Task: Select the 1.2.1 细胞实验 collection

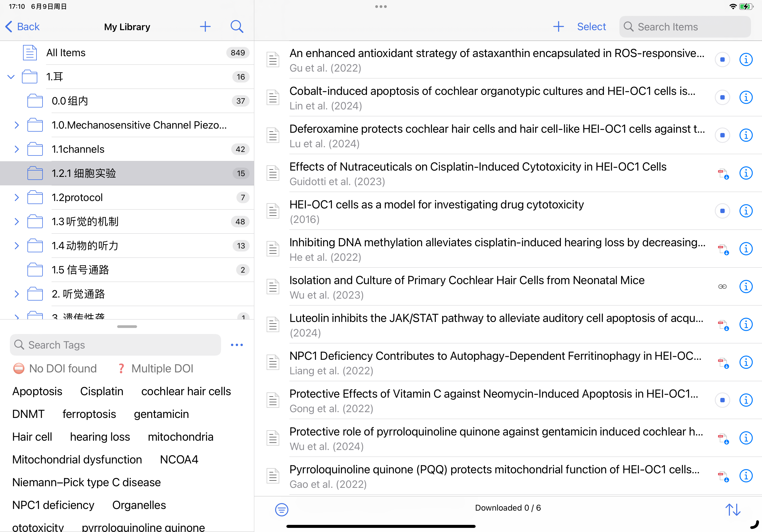Action: coord(127,173)
